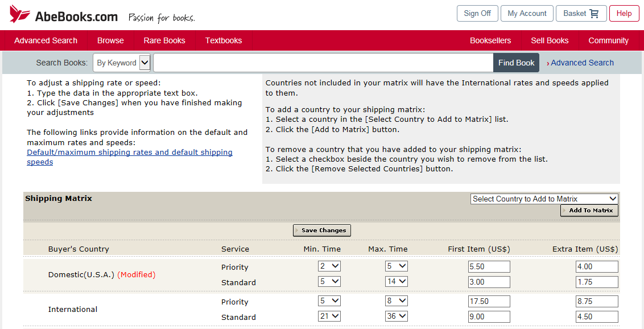This screenshot has width=644, height=329.
Task: Click the AbeBooks.com logo
Action: tap(64, 15)
